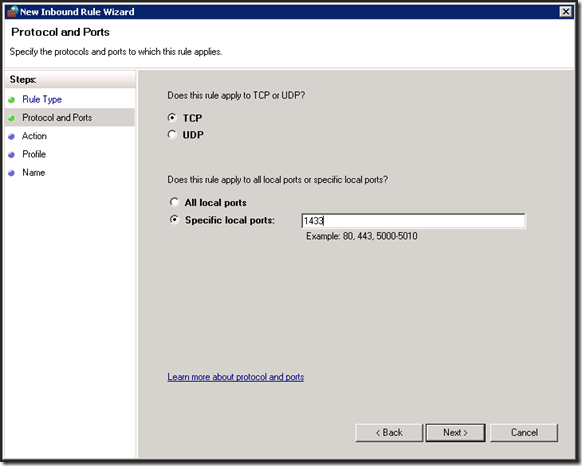Click 'Does this rule apply to TCP or UDP?' text
This screenshot has height=466, width=582.
point(236,95)
